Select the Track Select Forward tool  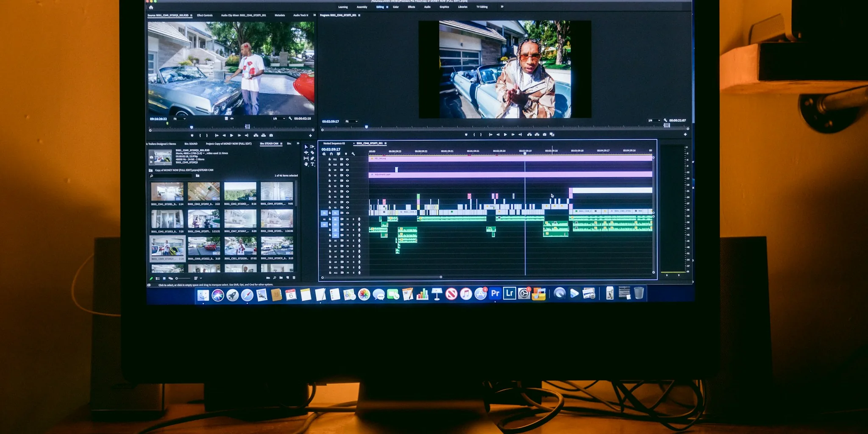click(x=312, y=147)
